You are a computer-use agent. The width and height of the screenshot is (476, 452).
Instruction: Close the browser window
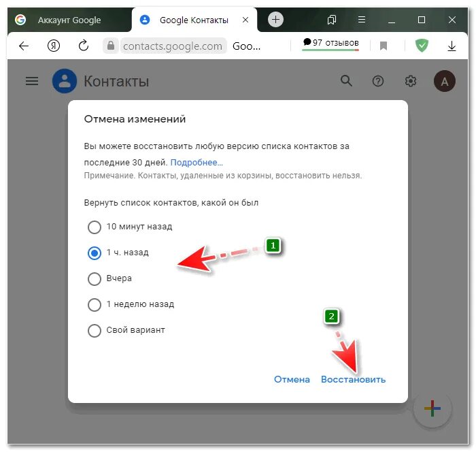tap(452, 20)
